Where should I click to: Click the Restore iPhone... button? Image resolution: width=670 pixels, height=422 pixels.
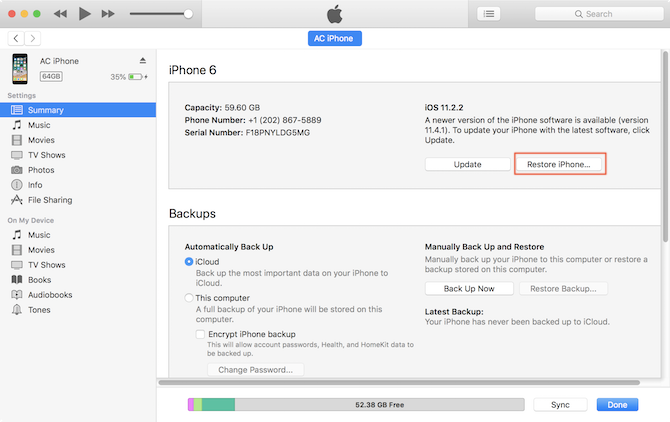558,164
